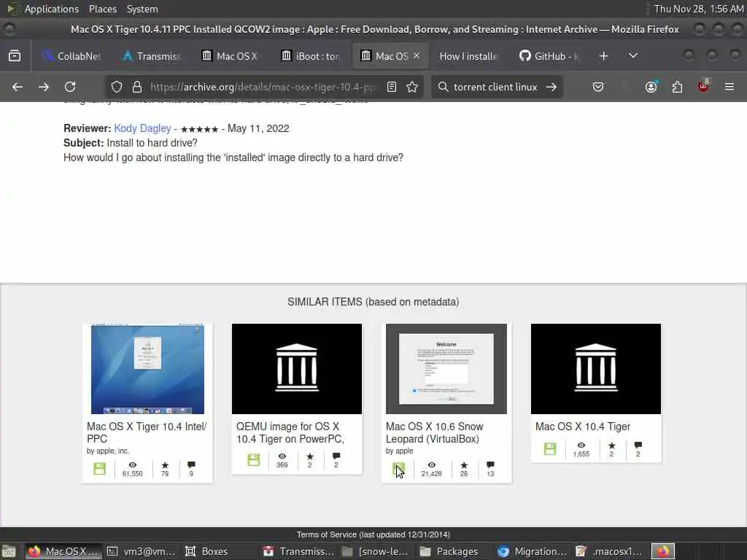Viewport: 747px width, 560px height.
Task: Open the Snow Leopard VirtualBox thumbnail
Action: (x=446, y=369)
